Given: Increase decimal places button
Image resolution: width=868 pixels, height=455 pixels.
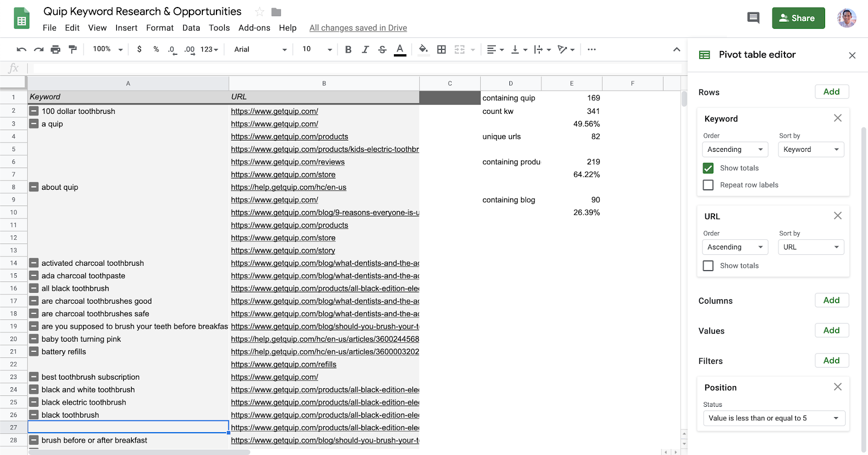Looking at the screenshot, I should (189, 49).
